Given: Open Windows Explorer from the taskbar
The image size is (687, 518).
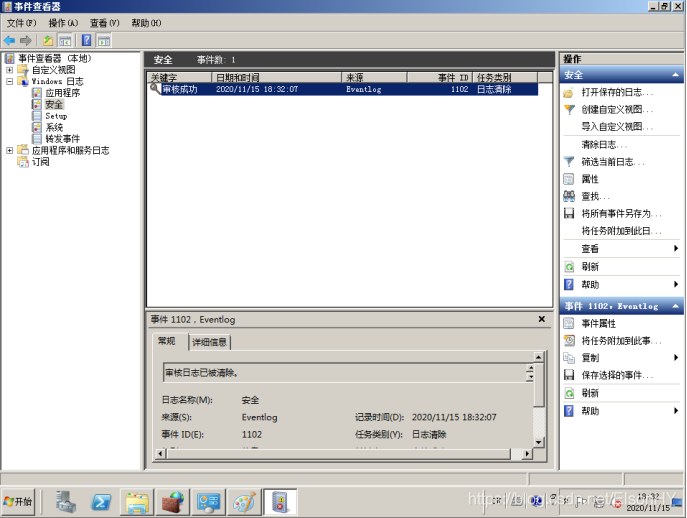Looking at the screenshot, I should click(x=137, y=502).
